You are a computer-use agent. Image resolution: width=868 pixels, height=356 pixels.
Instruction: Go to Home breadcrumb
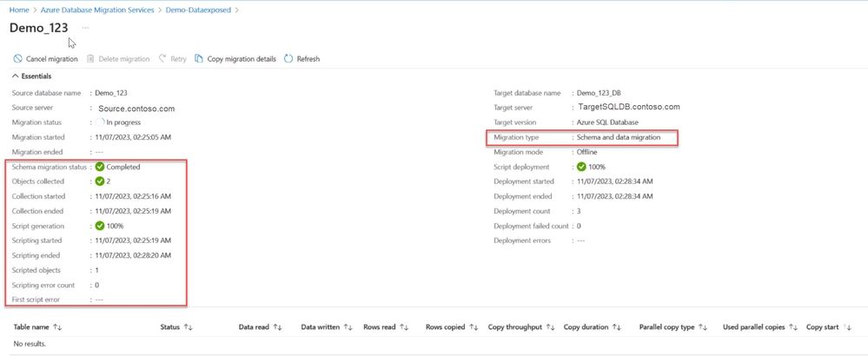tap(19, 10)
